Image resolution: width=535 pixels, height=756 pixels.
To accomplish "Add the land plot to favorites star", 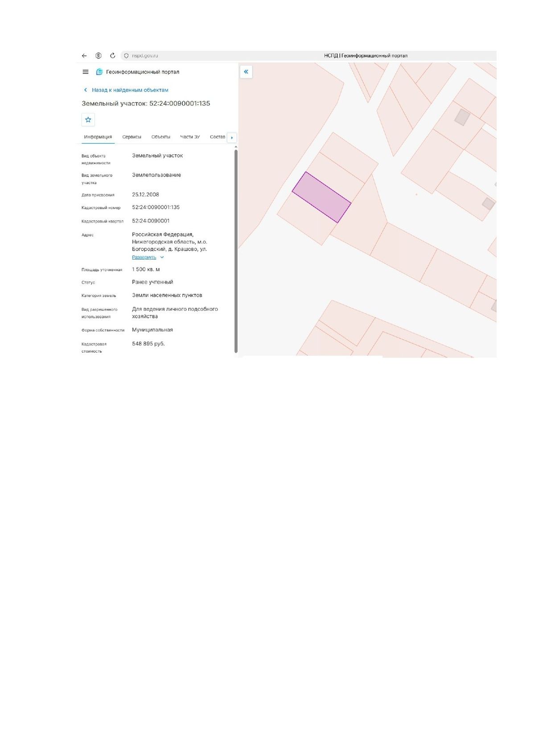I will click(88, 119).
